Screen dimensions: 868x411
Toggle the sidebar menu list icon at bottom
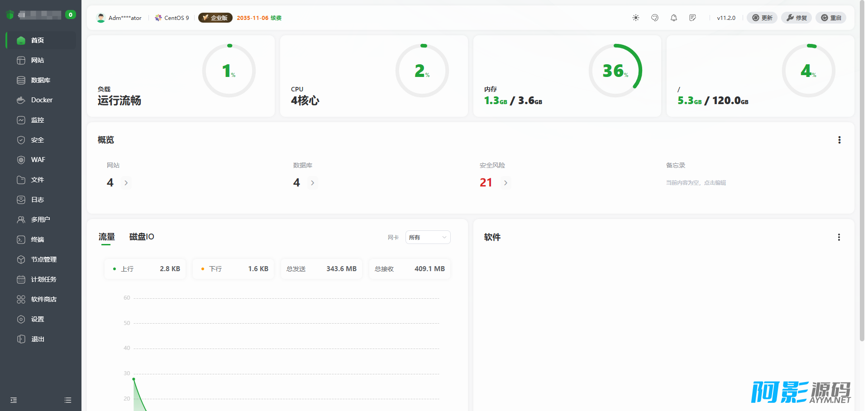(68, 400)
